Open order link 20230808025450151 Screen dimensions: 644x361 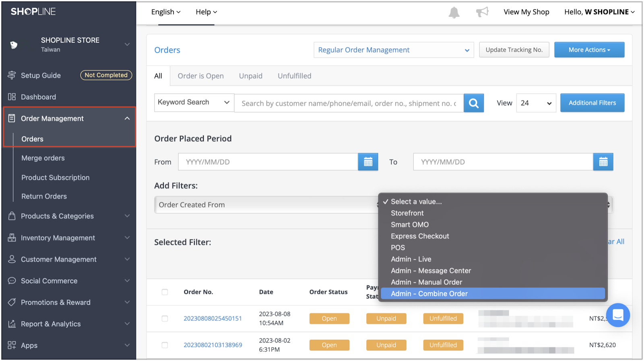[213, 318]
